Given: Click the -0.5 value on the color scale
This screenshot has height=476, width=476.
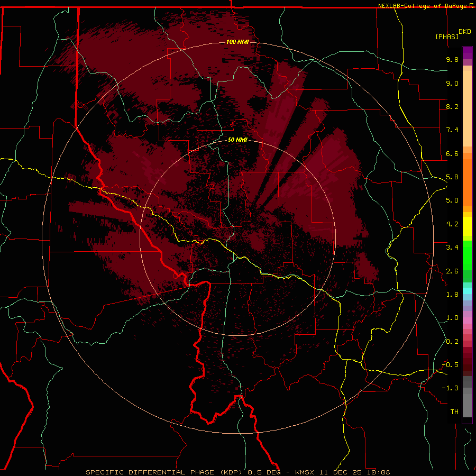Looking at the screenshot, I should (x=450, y=365).
